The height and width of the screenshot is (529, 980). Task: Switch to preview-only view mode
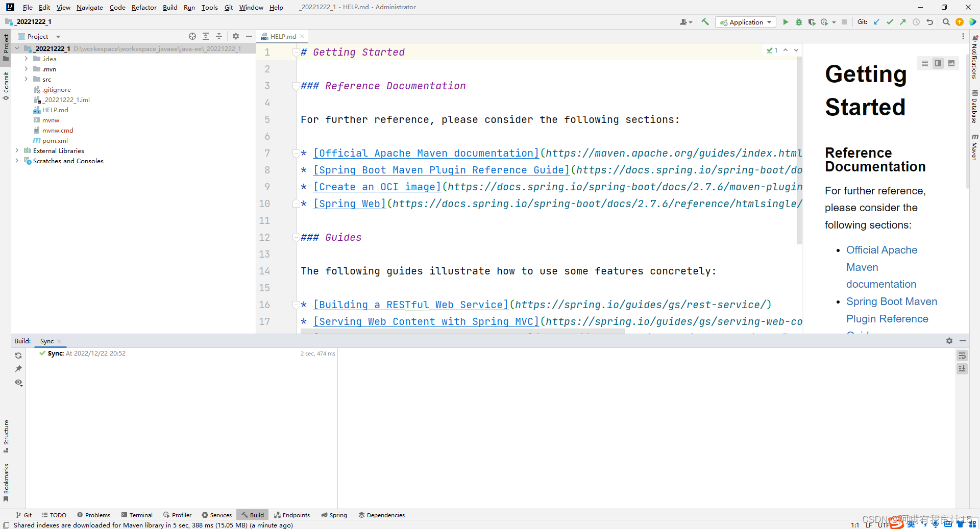[x=951, y=63]
